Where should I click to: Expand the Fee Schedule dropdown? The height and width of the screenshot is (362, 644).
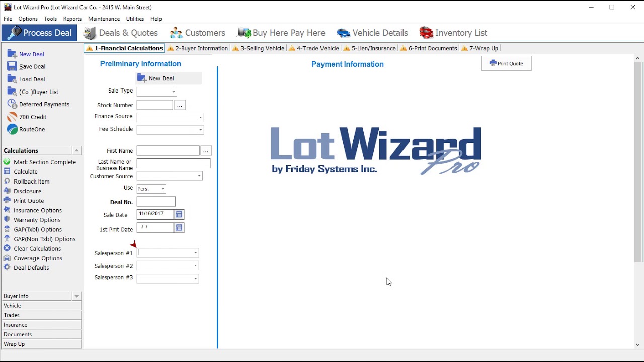(200, 130)
